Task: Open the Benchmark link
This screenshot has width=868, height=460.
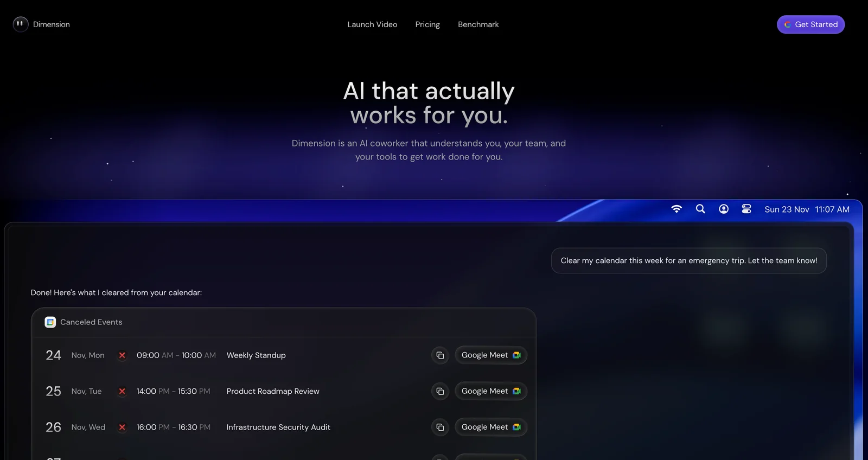Action: point(478,24)
